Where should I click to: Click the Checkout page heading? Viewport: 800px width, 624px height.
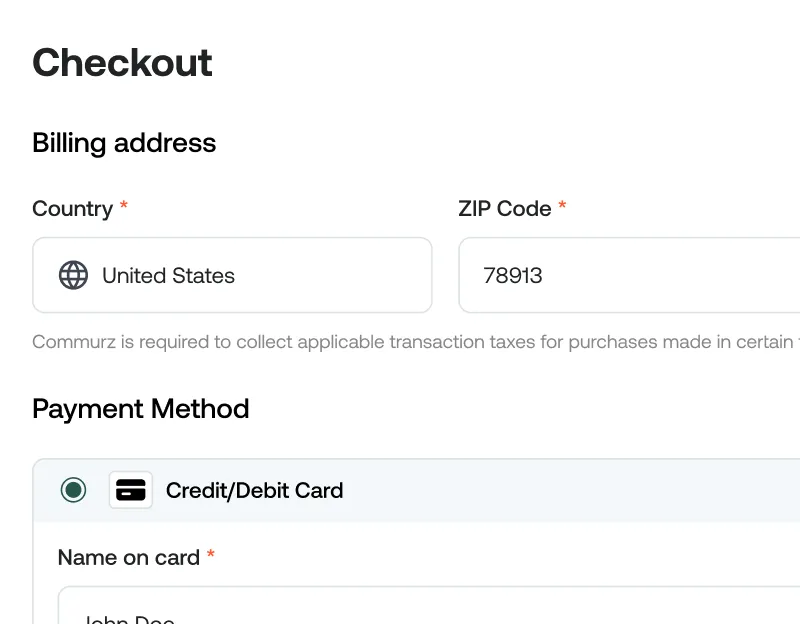pos(122,63)
